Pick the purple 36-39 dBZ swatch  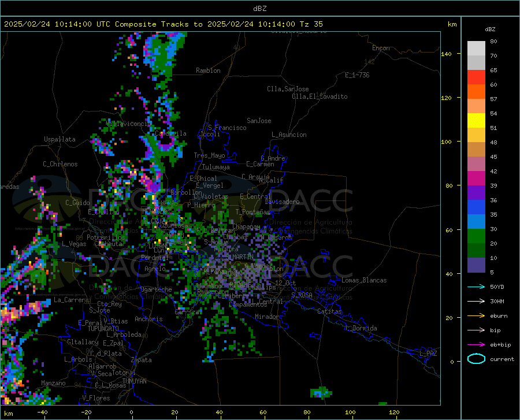pyautogui.click(x=476, y=193)
